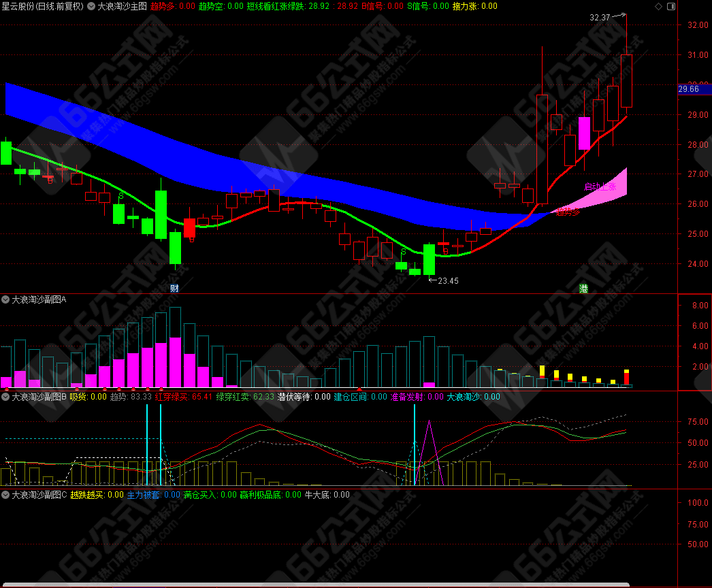The image size is (712, 588).
Task: Click the 29.66 current price tag
Action: (x=694, y=89)
